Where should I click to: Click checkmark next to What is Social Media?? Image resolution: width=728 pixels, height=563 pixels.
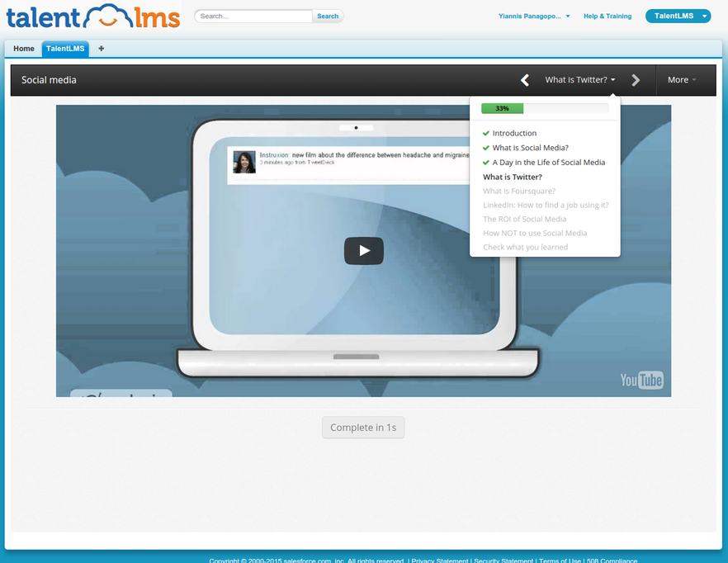[485, 148]
